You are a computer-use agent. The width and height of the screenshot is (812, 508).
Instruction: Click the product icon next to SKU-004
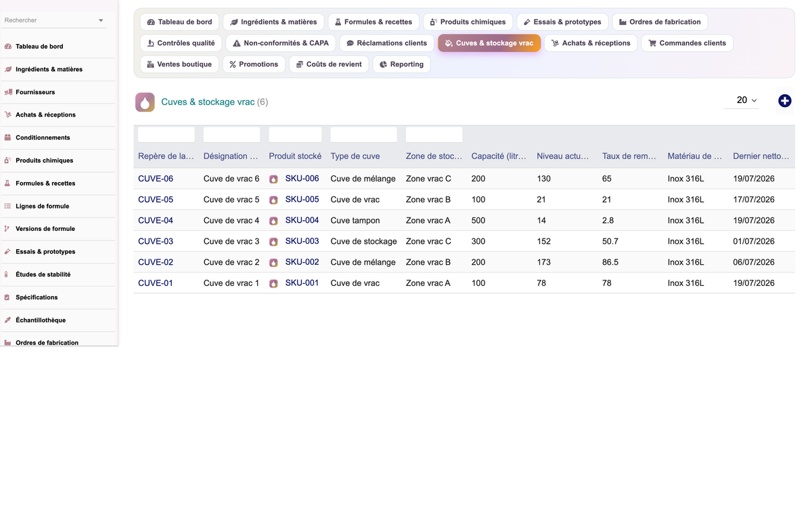tap(273, 221)
